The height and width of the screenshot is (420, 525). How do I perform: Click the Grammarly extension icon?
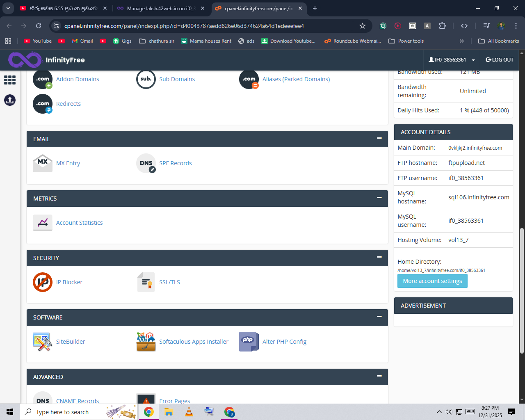(x=383, y=26)
